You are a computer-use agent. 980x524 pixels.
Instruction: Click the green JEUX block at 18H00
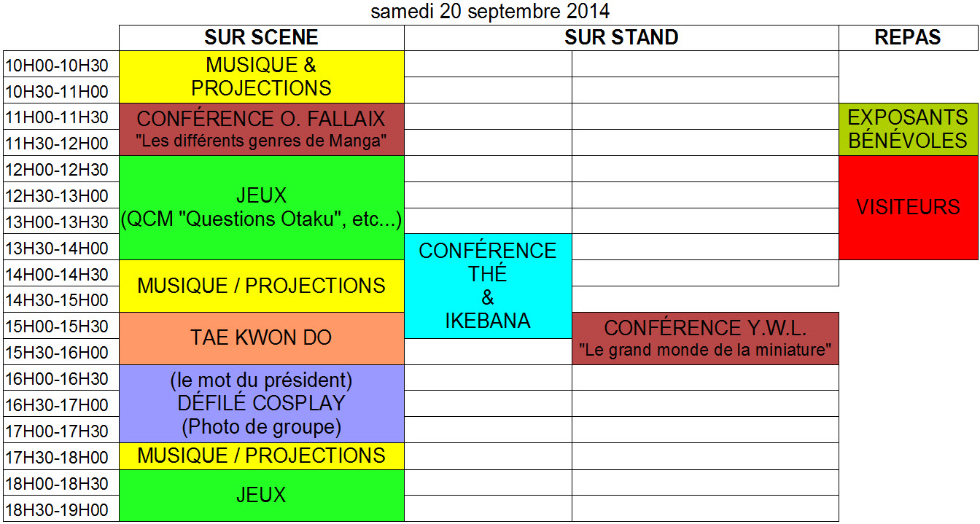coord(261,496)
